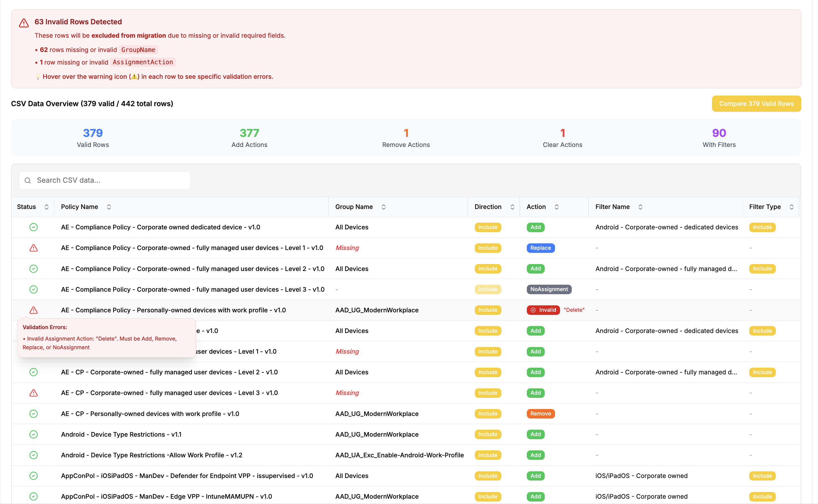Toggle the Include filter type badge on the dedicated device row
This screenshot has width=818, height=504.
(x=762, y=227)
